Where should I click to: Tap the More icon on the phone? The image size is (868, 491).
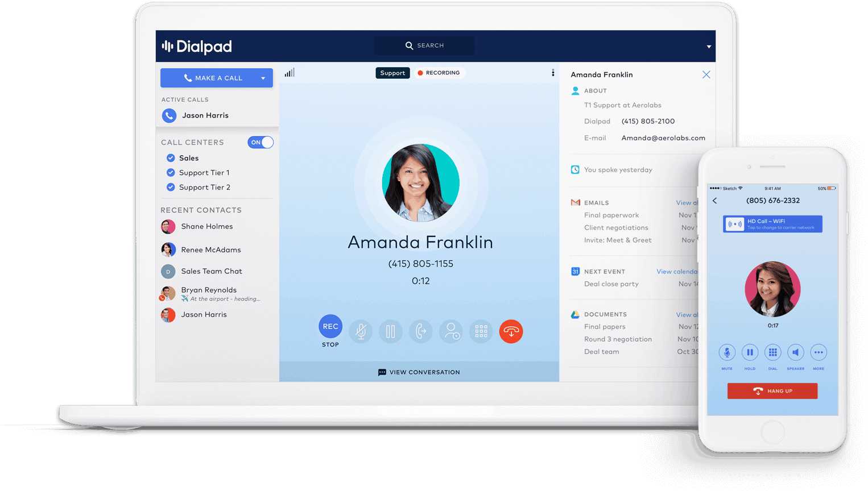[x=819, y=352]
